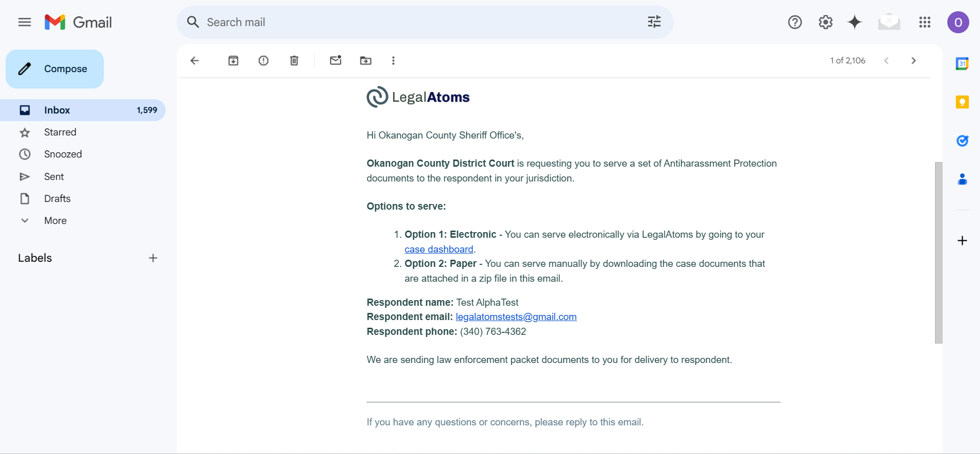This screenshot has width=980, height=454.
Task: Click the message vertical scrollbar
Action: [x=938, y=253]
